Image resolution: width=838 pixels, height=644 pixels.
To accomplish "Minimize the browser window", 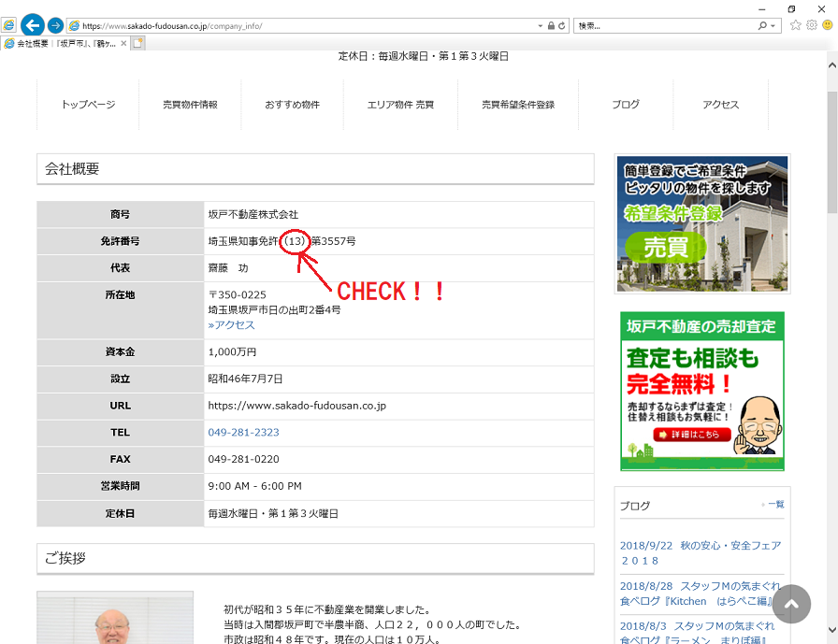I will 762,8.
